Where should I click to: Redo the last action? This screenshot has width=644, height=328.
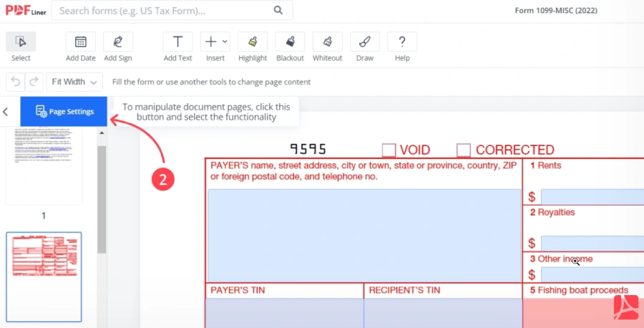click(x=34, y=82)
